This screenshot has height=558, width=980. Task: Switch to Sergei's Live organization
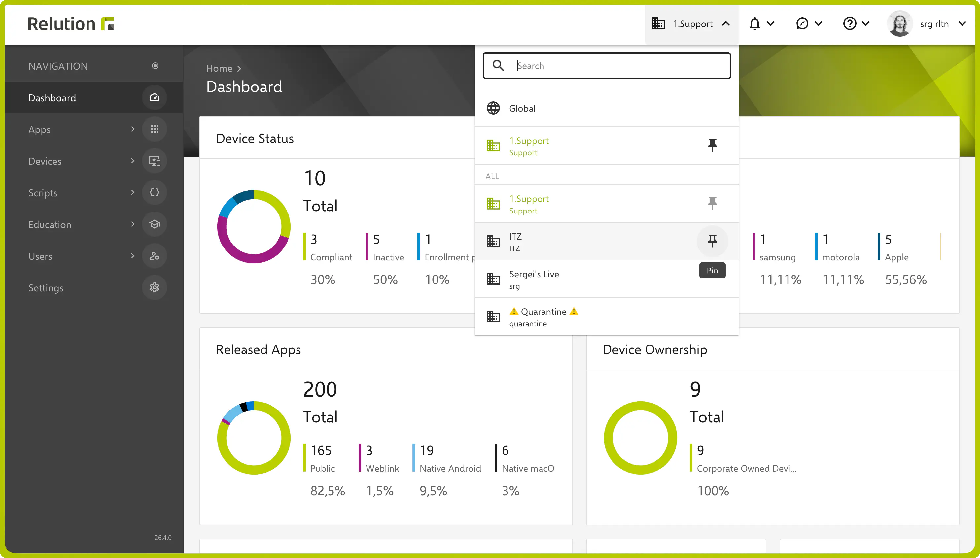tap(607, 279)
